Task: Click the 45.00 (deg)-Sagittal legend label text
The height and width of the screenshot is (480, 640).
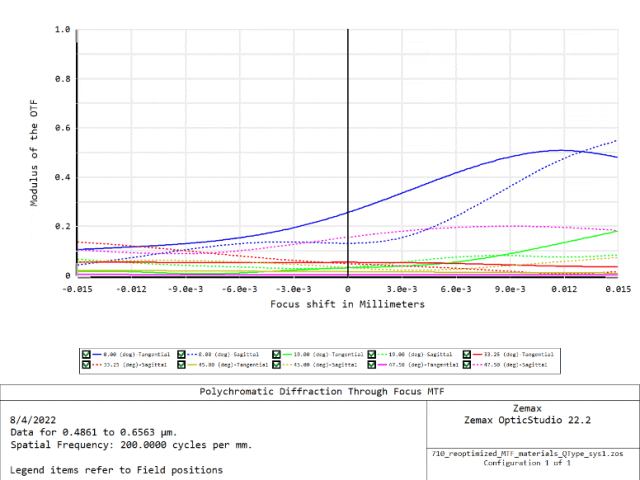Action: pos(325,364)
